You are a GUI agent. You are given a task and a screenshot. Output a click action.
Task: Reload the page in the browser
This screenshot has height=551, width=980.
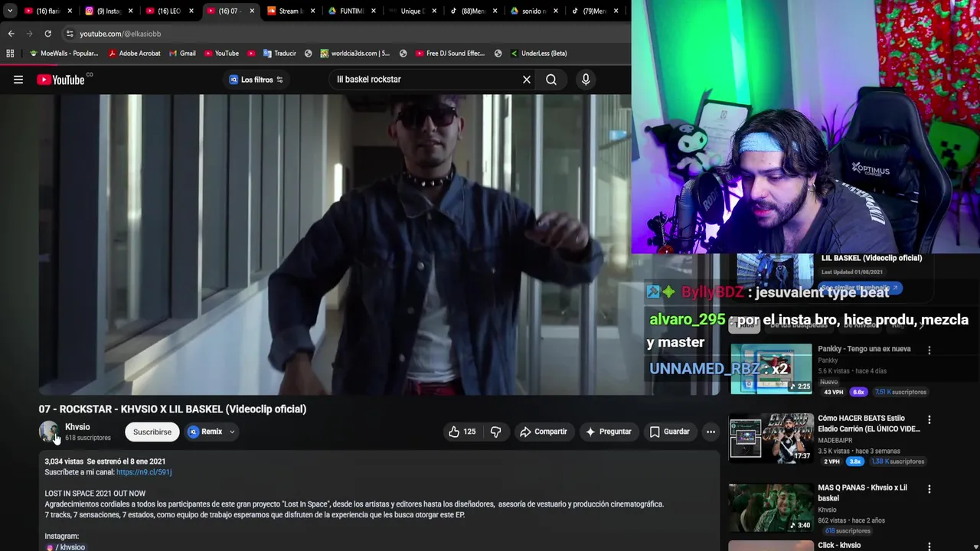tap(47, 34)
